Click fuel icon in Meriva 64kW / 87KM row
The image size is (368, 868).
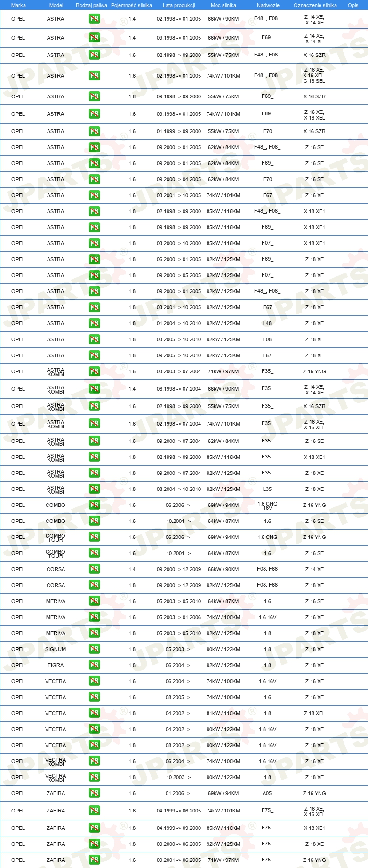click(x=94, y=601)
